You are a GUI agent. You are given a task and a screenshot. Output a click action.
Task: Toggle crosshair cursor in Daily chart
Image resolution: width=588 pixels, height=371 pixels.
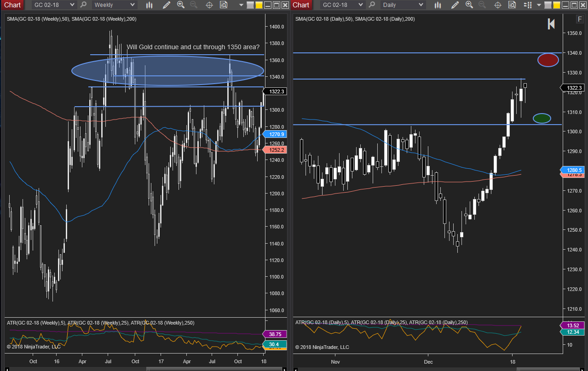498,5
